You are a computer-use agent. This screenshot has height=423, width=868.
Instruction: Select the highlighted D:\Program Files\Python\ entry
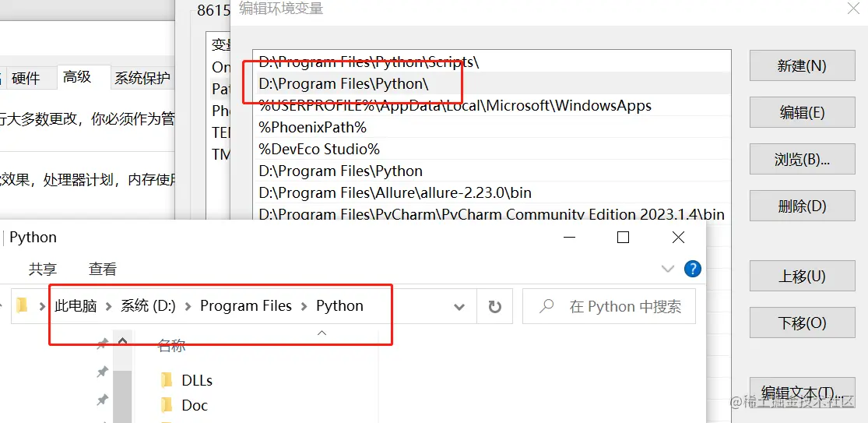pos(492,83)
